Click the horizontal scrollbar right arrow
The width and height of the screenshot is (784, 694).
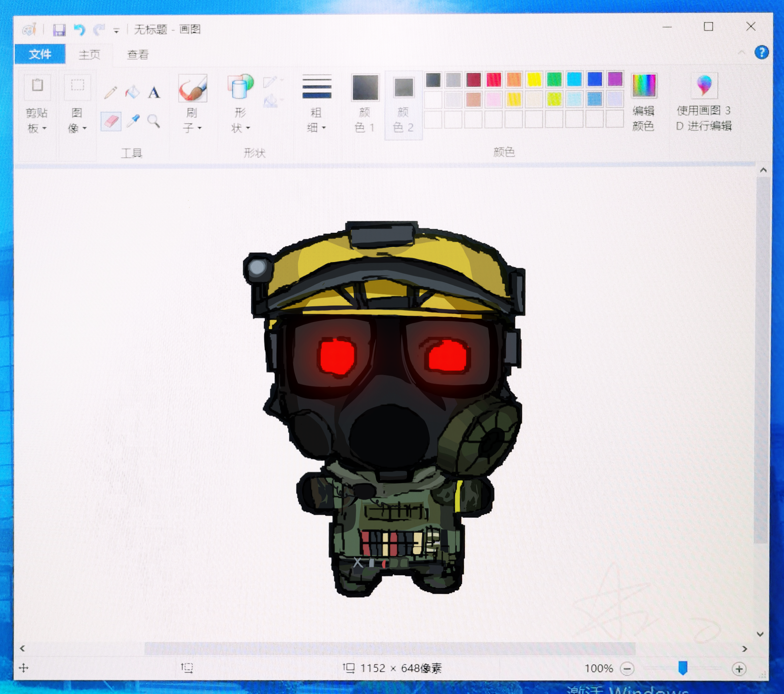click(x=744, y=649)
